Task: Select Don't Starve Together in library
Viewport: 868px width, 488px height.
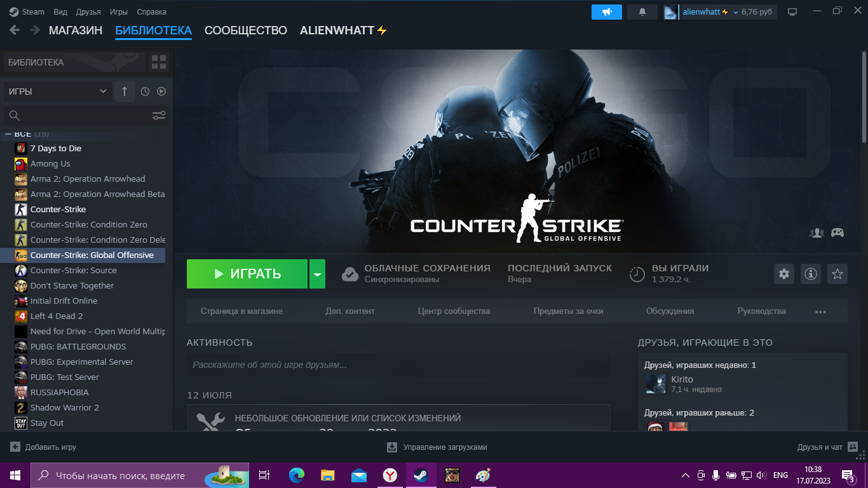Action: pos(83,285)
